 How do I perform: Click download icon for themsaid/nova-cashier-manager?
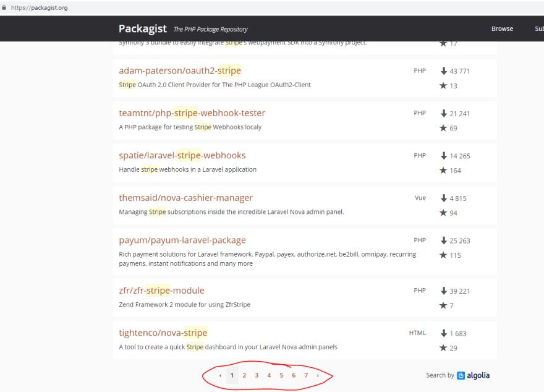[443, 198]
